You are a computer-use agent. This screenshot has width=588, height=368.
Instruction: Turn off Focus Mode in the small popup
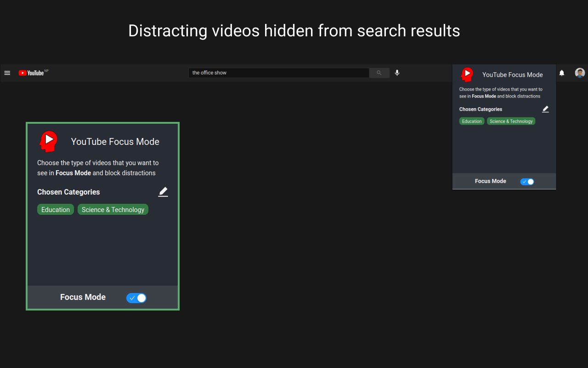(x=527, y=181)
